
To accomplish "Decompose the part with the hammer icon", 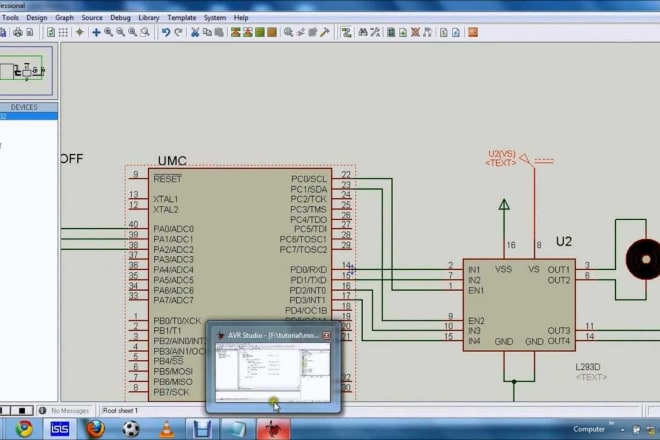I will click(325, 32).
